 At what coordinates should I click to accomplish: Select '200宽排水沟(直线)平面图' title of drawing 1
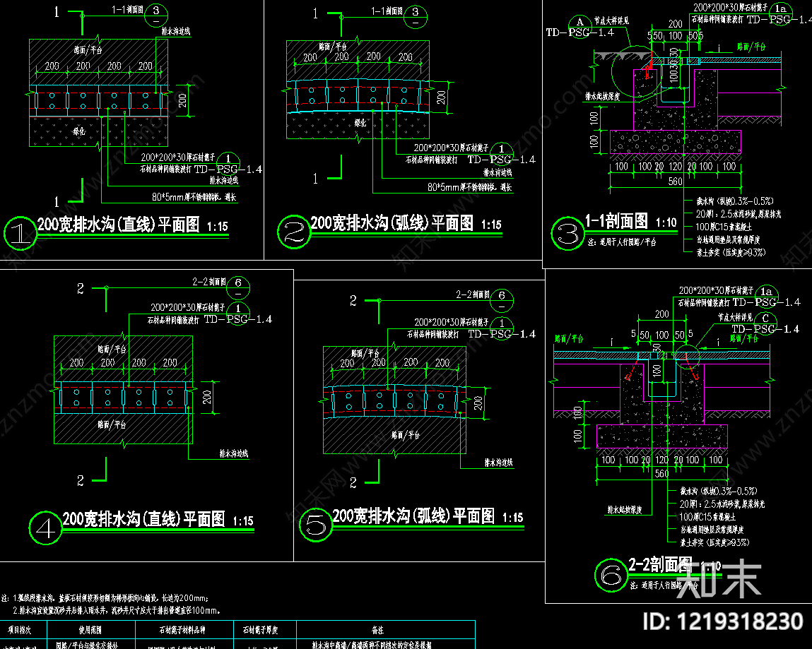pos(119,225)
